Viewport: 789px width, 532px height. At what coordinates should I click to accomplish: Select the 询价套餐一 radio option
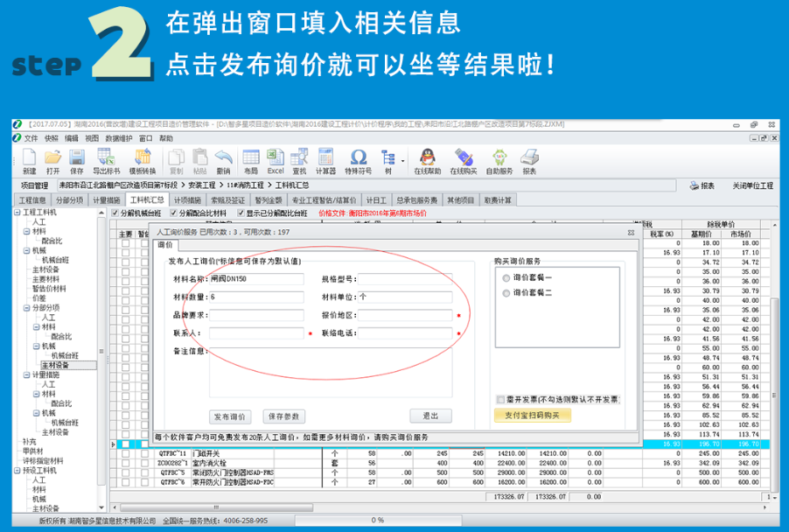coord(507,277)
